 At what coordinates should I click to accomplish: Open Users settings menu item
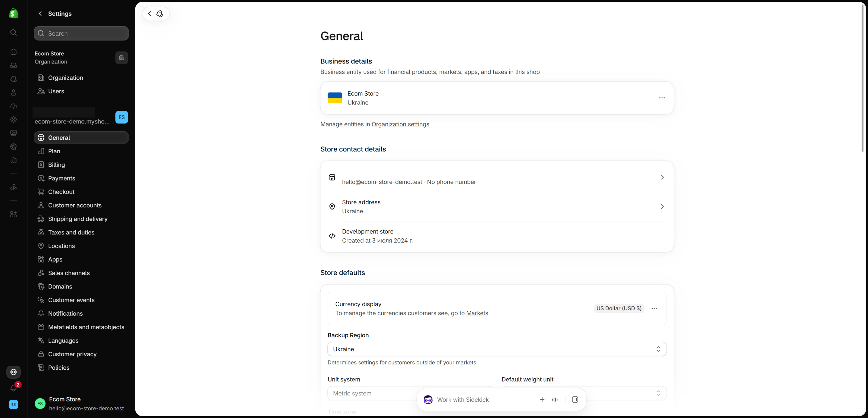pyautogui.click(x=81, y=91)
